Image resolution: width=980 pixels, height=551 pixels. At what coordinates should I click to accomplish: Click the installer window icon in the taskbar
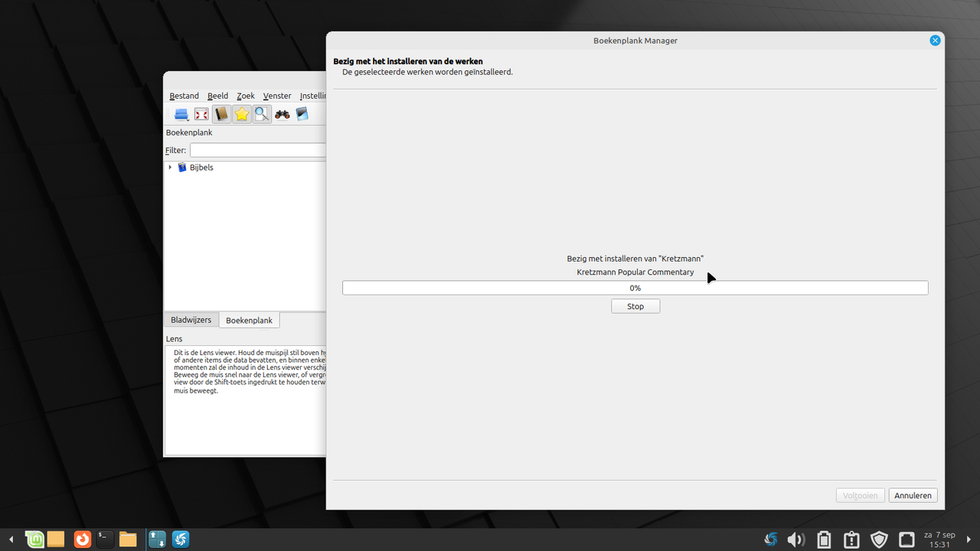[x=157, y=540]
